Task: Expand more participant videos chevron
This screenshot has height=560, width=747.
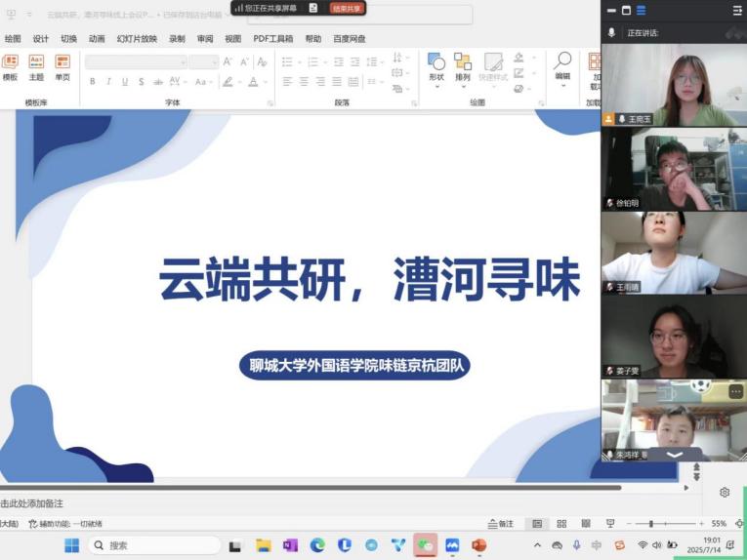Action: pos(674,455)
